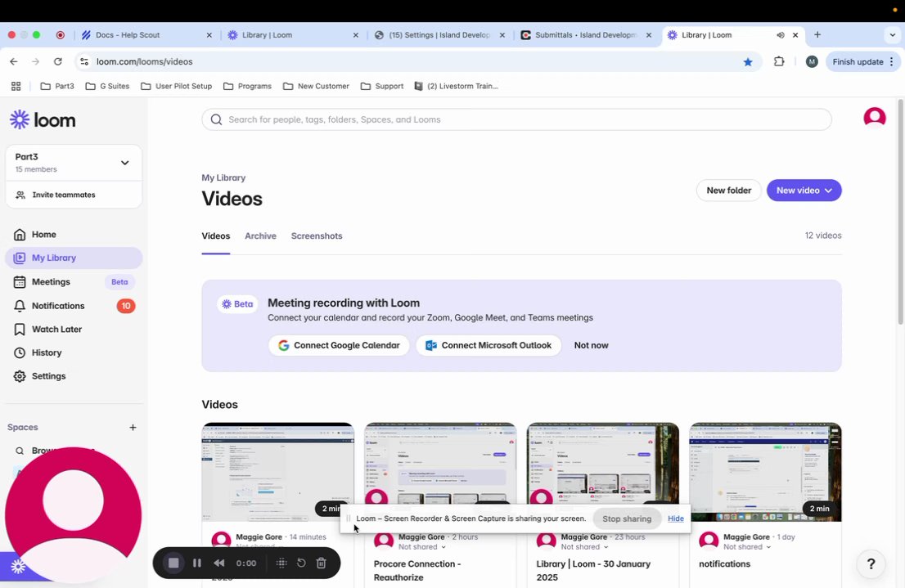905x588 pixels.
Task: Open the Home section
Action: tap(44, 234)
